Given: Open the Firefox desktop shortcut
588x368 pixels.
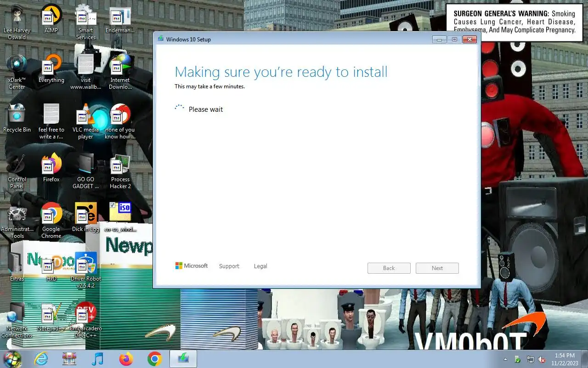Looking at the screenshot, I should point(51,168).
